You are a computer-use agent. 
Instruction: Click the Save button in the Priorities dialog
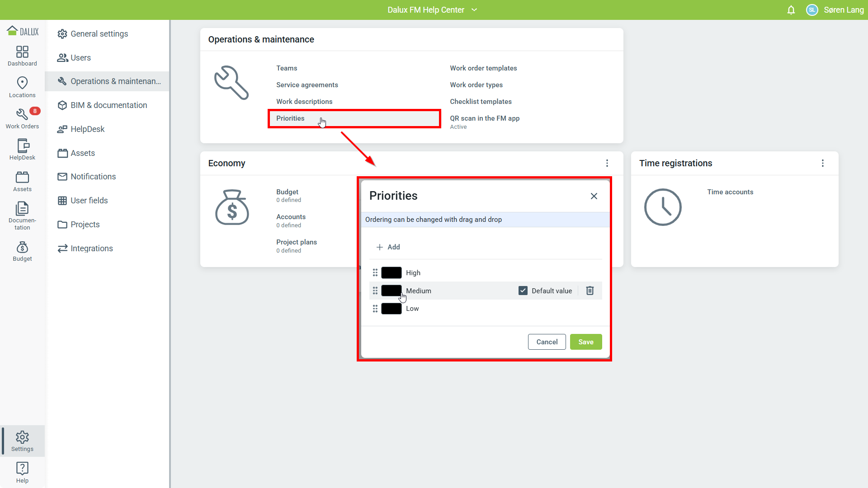point(585,342)
